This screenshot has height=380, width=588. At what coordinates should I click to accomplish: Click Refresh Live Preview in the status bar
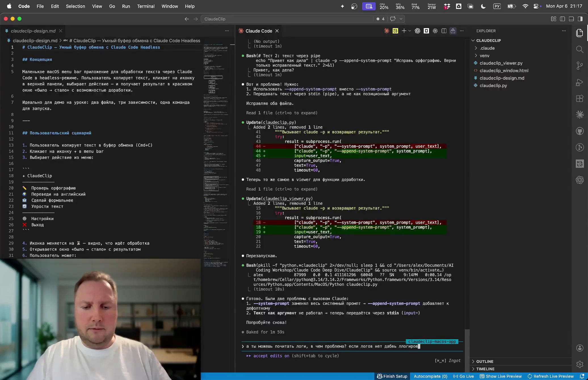[x=551, y=376]
